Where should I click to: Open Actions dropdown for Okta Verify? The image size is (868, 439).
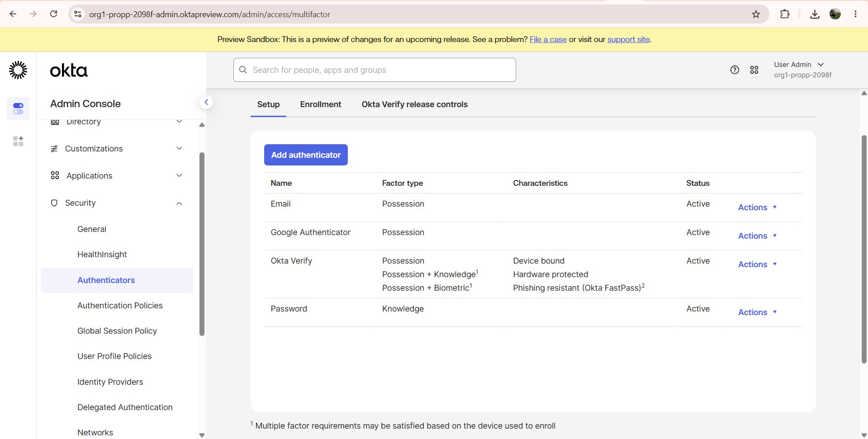coord(757,264)
